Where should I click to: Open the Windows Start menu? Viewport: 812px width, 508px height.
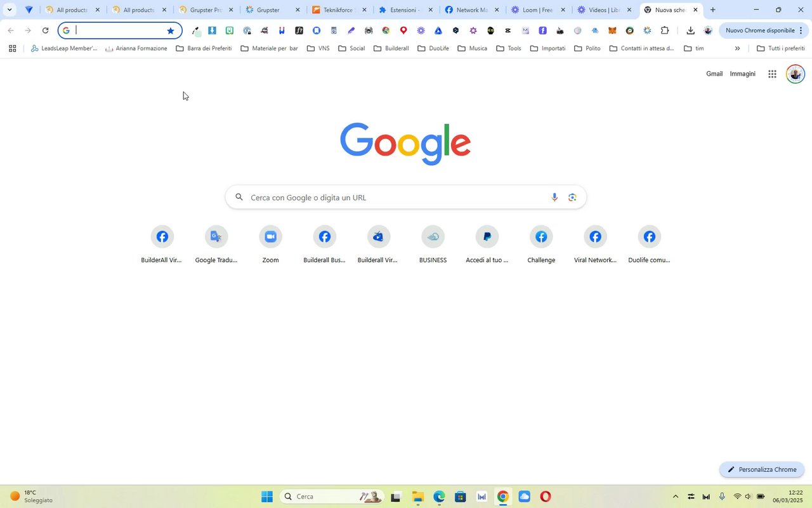click(267, 497)
